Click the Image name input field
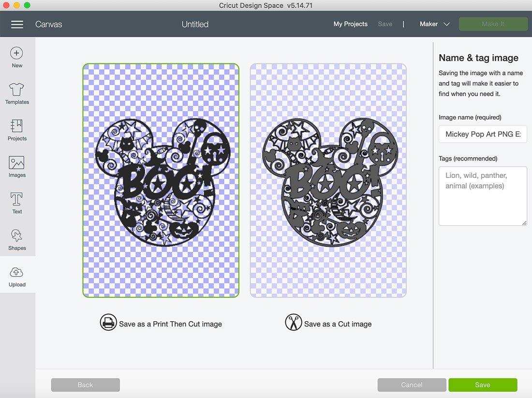 pyautogui.click(x=483, y=134)
